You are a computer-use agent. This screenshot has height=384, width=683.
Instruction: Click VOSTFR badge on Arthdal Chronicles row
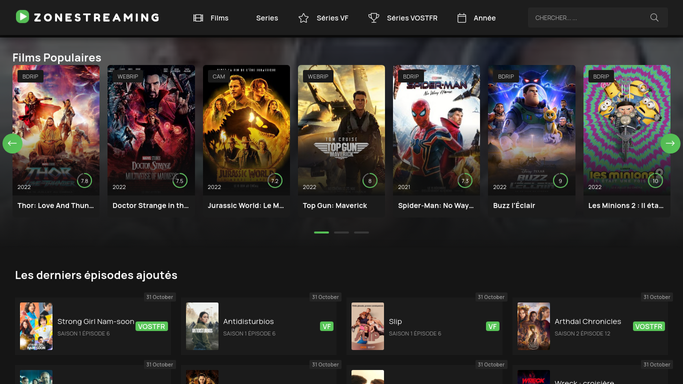pos(649,326)
